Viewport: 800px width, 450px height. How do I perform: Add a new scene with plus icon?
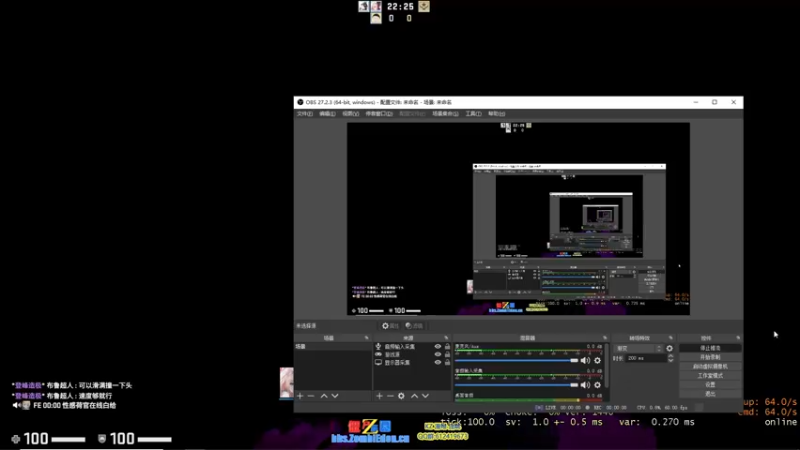300,396
